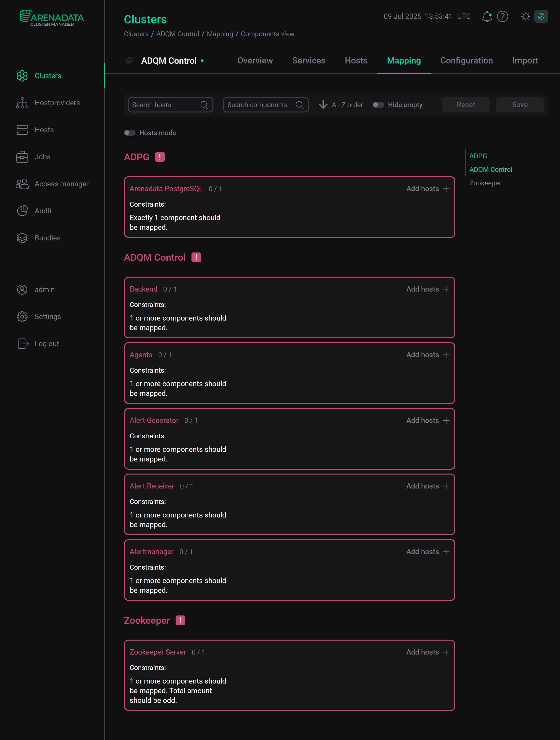Open Access manager from the sidebar
The height and width of the screenshot is (740, 560).
click(x=22, y=184)
